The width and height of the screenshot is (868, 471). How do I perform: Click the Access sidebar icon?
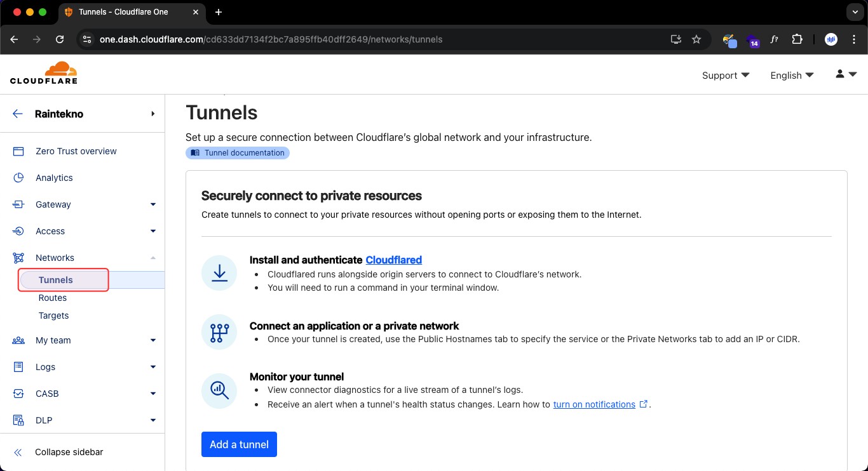(x=18, y=231)
